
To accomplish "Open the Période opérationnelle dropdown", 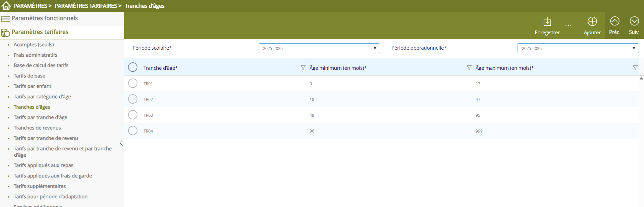I will 578,48.
